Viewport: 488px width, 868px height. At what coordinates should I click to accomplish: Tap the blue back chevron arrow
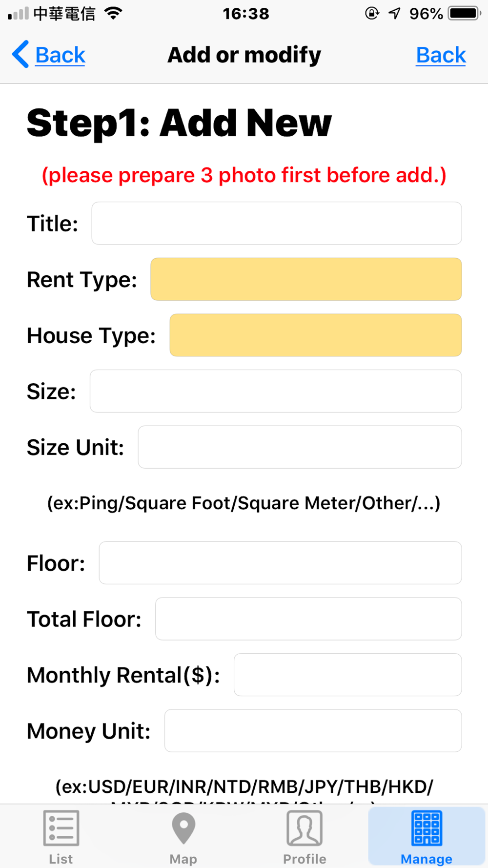pos(21,54)
